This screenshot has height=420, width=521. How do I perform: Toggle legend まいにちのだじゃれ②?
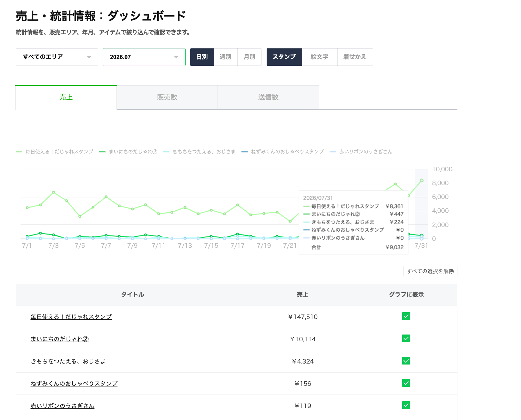[x=128, y=152]
